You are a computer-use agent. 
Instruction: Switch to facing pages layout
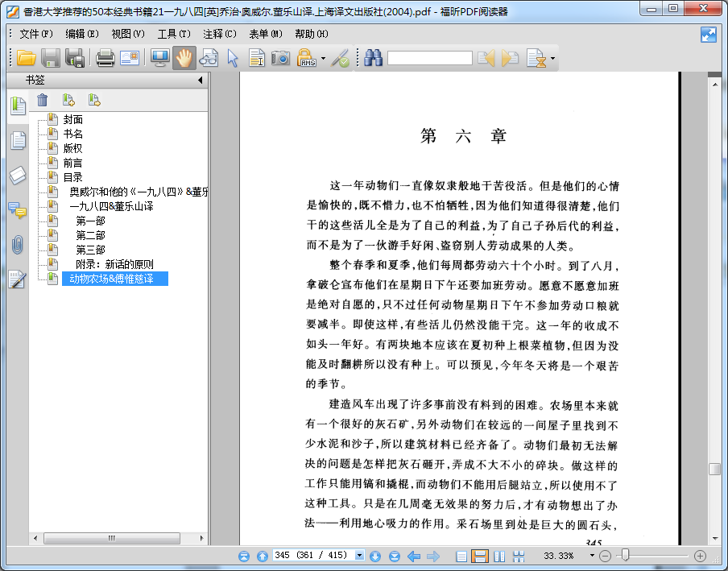499,556
